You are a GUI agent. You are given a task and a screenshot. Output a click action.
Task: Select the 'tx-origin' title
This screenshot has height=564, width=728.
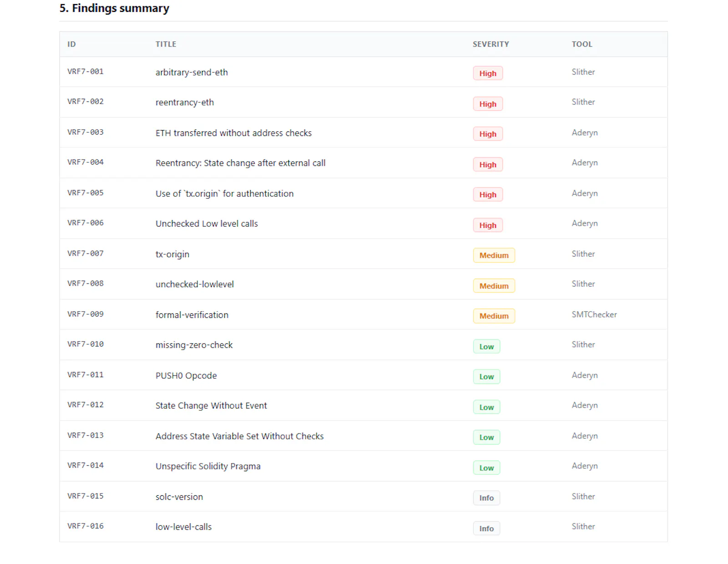pos(172,254)
